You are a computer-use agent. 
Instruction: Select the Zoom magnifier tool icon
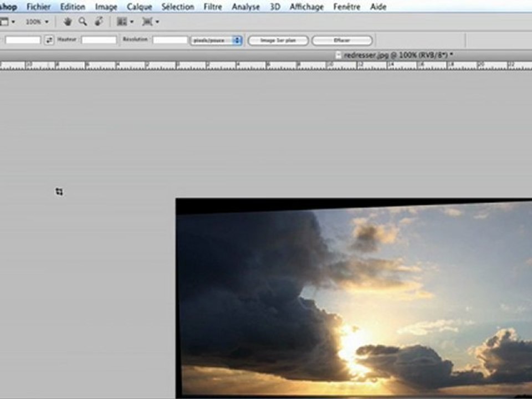point(83,22)
